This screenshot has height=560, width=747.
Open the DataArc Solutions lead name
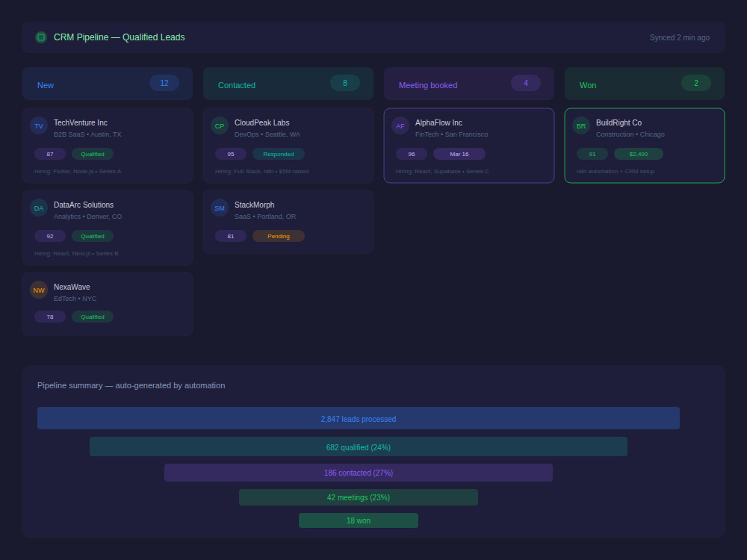[84, 205]
